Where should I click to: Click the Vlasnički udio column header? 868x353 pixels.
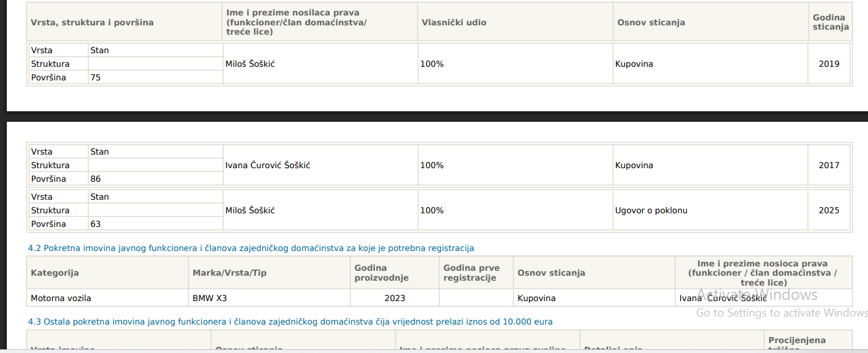[x=454, y=22]
